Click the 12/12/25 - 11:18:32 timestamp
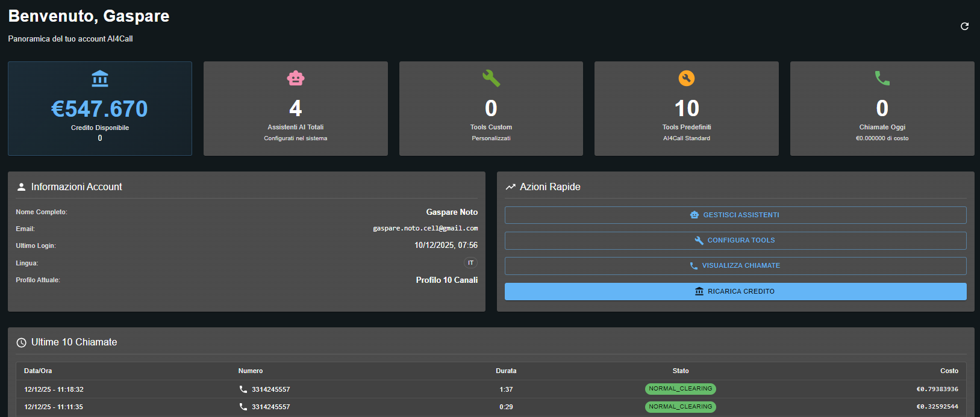The image size is (980, 417). pyautogui.click(x=54, y=389)
